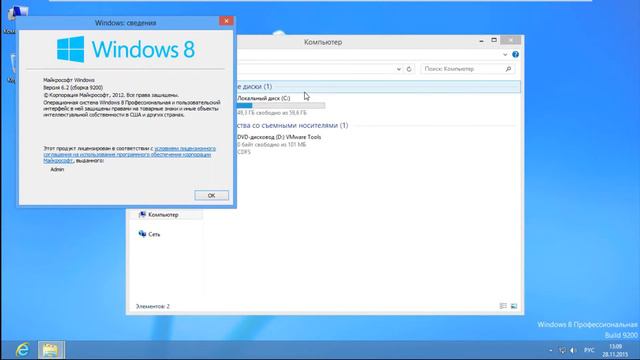Click the File Explorer taskbar button
The image size is (640, 360).
pos(51,350)
